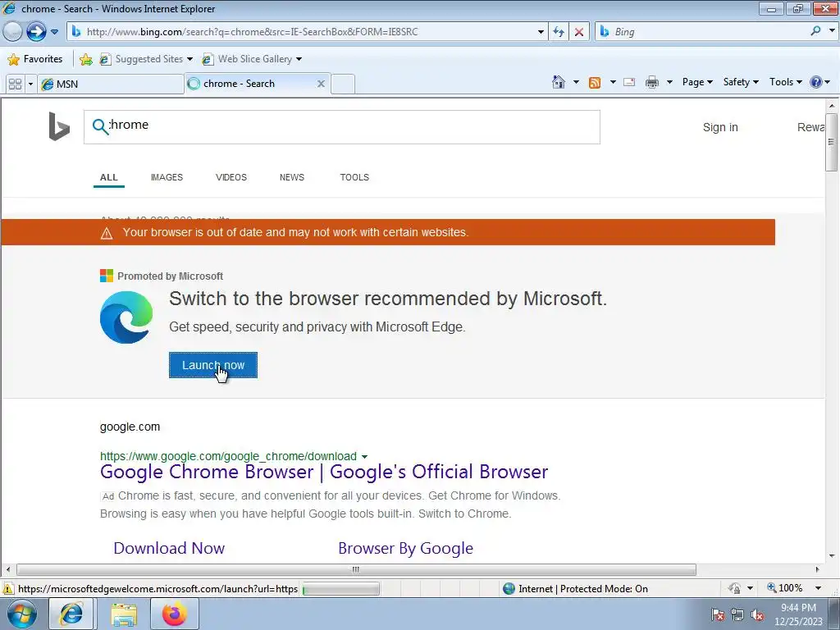Switch to VIDEOS results tab

point(231,177)
